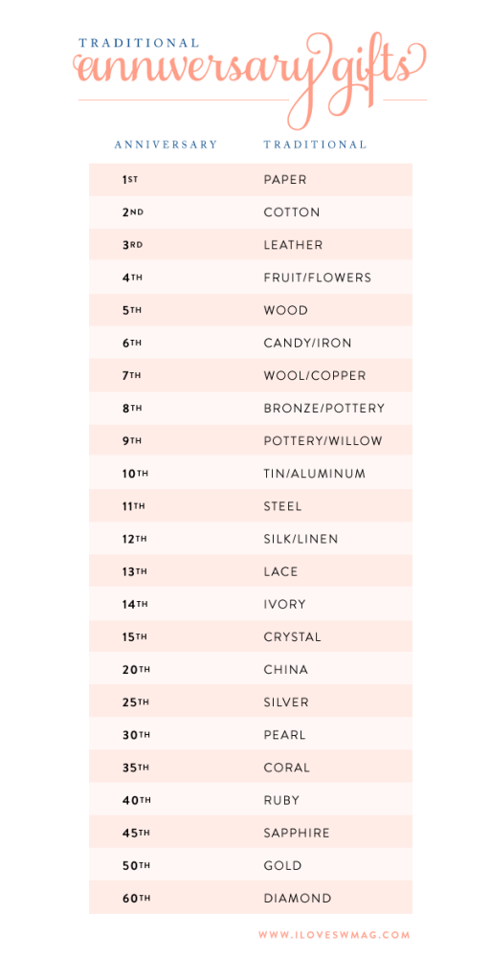Select the Pearl gift entry
This screenshot has height=980, width=490.
285,735
